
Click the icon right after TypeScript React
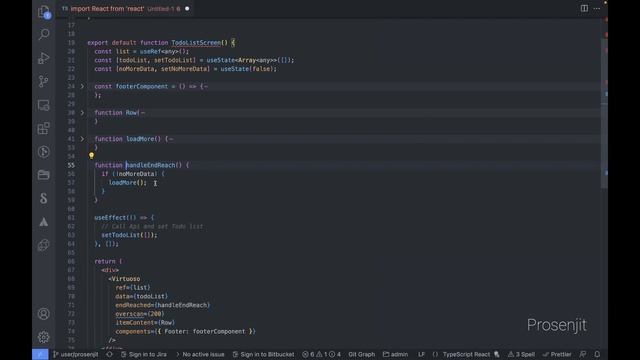point(497,354)
